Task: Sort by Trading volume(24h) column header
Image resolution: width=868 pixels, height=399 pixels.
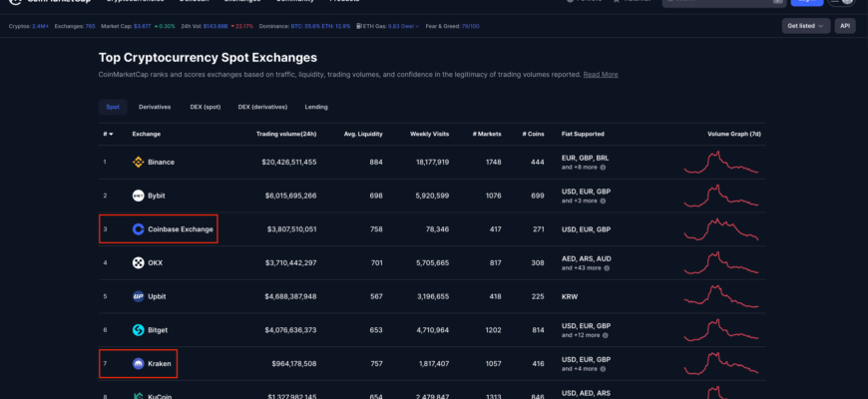Action: (286, 134)
